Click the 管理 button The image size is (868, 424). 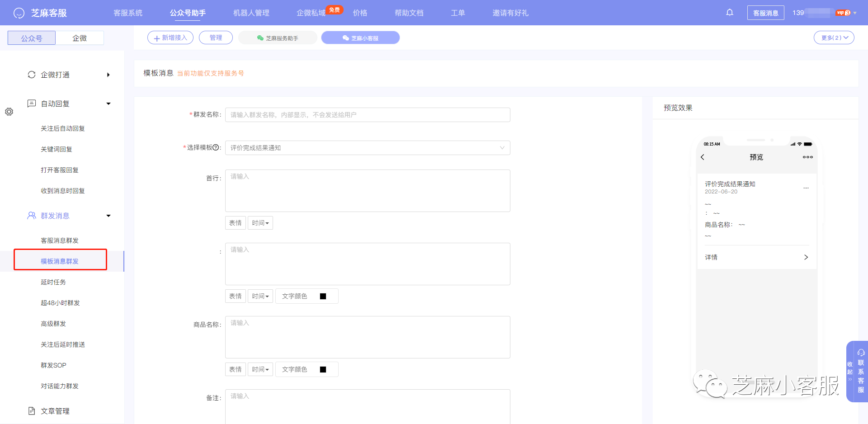216,38
